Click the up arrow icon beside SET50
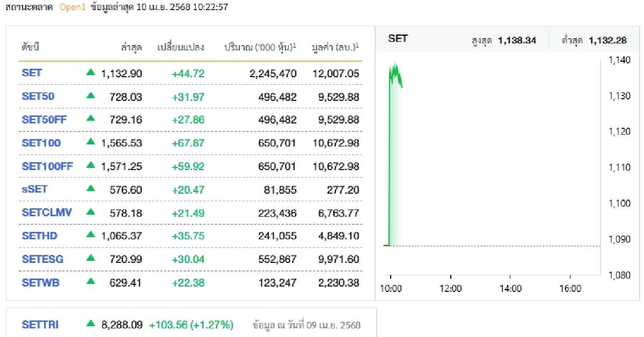The width and height of the screenshot is (644, 337). point(91,96)
